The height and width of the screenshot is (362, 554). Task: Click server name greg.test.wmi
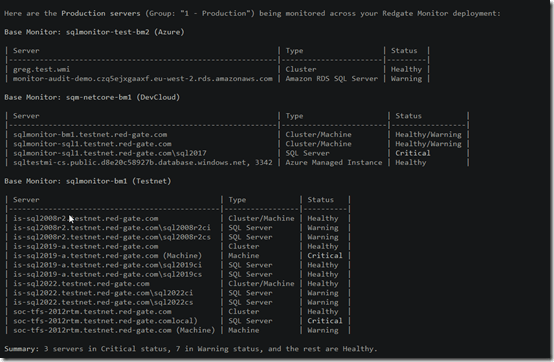pyautogui.click(x=41, y=69)
